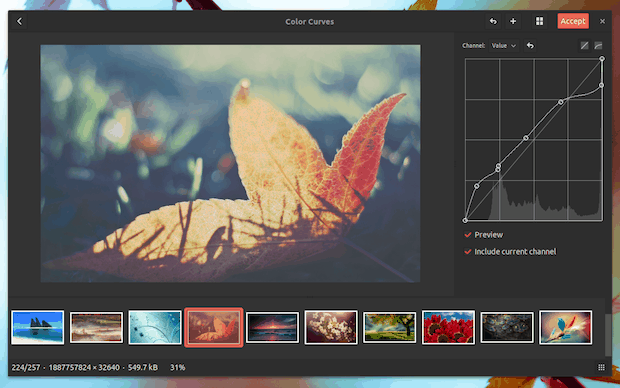Toggle thumbnail grid icon in status bar

click(601, 367)
